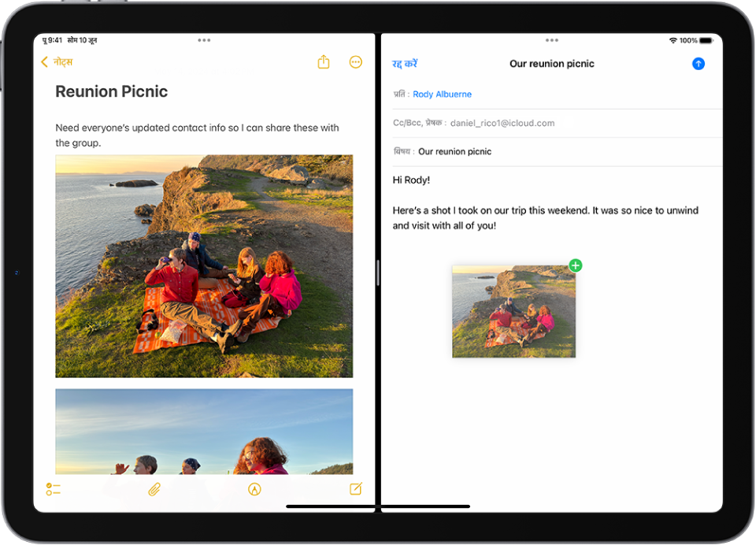Viewport: 756px width, 545px height.
Task: Tap the split view divider handle
Action: [378, 272]
